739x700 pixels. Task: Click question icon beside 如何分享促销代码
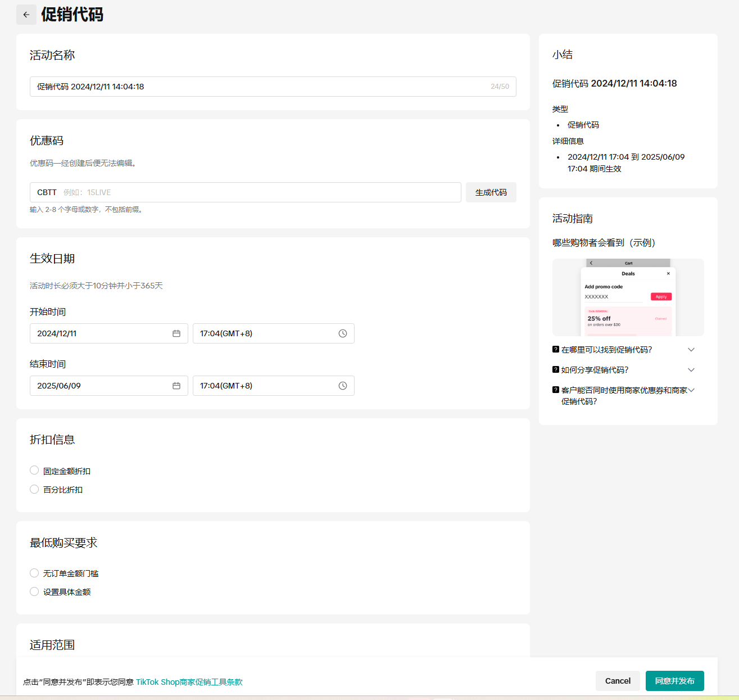[556, 369]
